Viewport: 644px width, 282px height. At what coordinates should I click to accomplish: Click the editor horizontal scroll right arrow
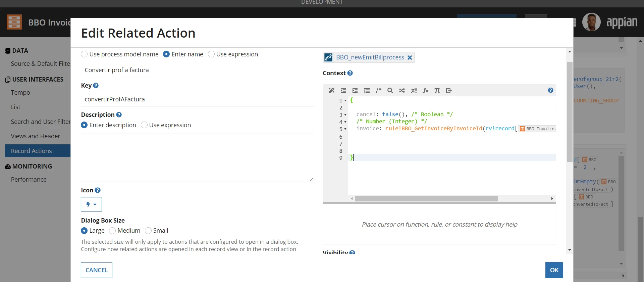pos(552,198)
